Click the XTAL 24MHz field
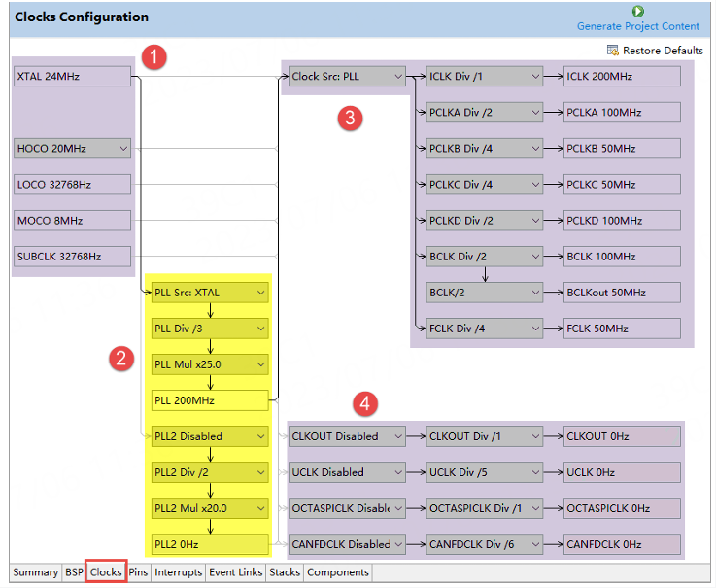The width and height of the screenshot is (716, 588). point(72,77)
